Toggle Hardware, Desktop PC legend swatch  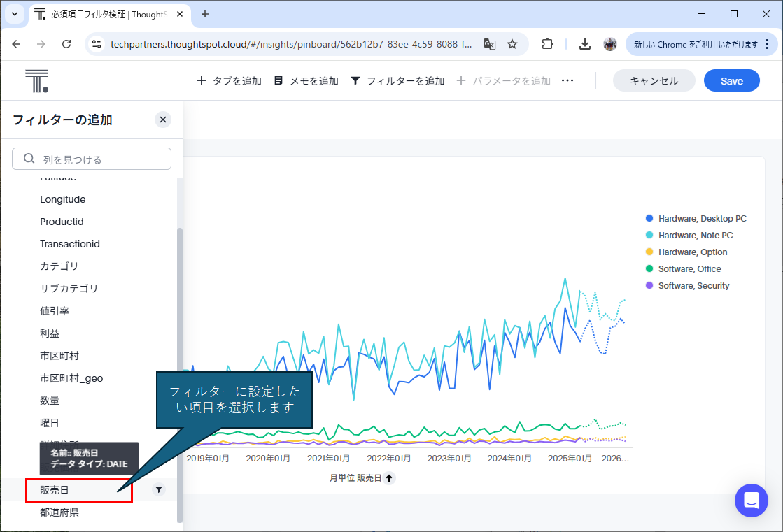click(x=649, y=219)
